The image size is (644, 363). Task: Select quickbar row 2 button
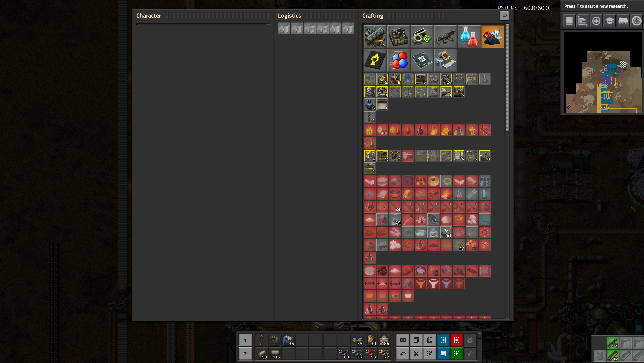pyautogui.click(x=245, y=354)
